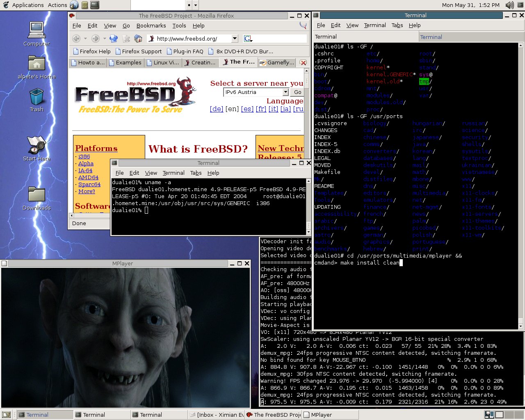Screen dimensions: 525x420
Task: Click the Go button beside server selector
Action: pyautogui.click(x=297, y=92)
